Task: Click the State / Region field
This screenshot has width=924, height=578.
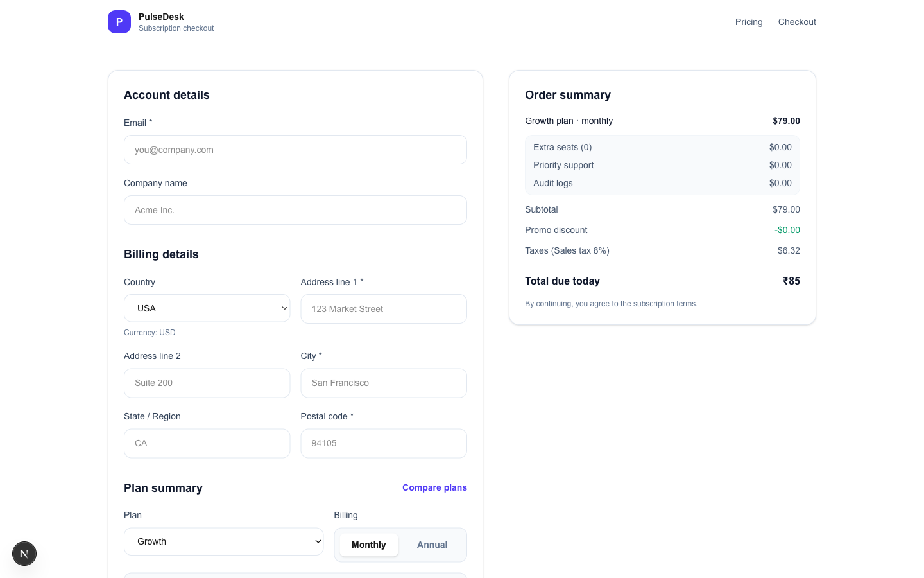Action: (207, 443)
